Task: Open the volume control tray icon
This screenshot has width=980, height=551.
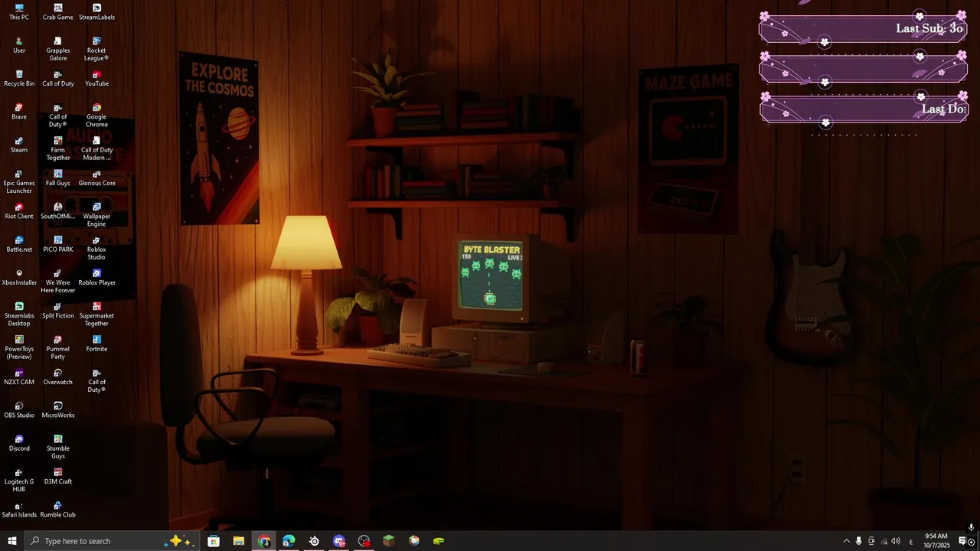Action: 896,541
